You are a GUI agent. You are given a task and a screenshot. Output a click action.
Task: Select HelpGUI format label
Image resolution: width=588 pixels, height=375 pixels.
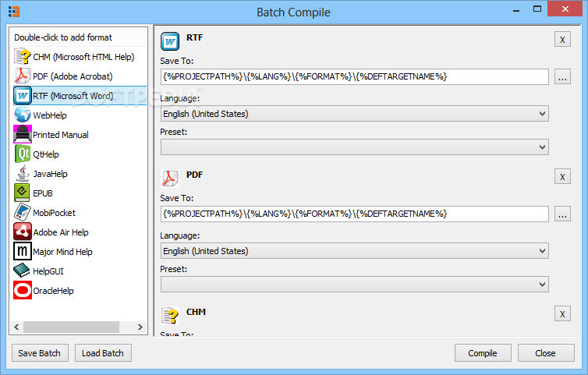tap(48, 271)
